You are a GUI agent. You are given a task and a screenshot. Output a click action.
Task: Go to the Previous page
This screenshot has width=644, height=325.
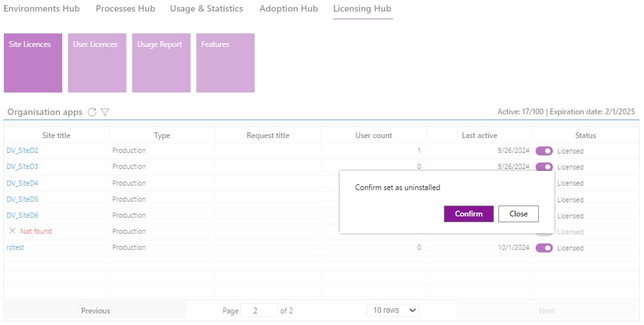(96, 311)
